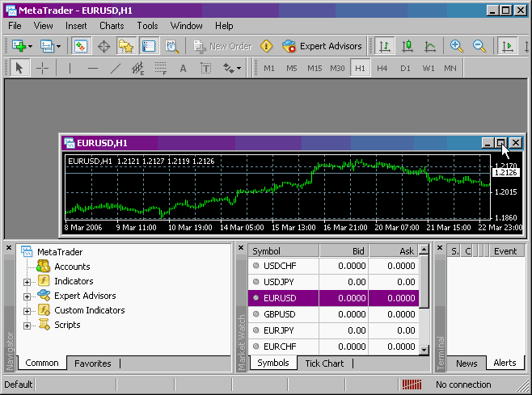The height and width of the screenshot is (395, 532).
Task: Open the View menu
Action: tap(43, 26)
